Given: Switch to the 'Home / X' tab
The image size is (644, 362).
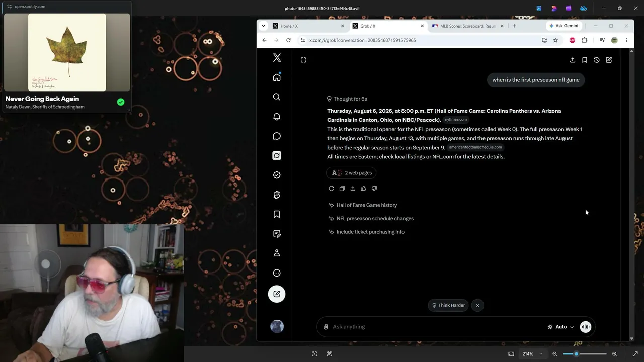Looking at the screenshot, I should point(304,26).
